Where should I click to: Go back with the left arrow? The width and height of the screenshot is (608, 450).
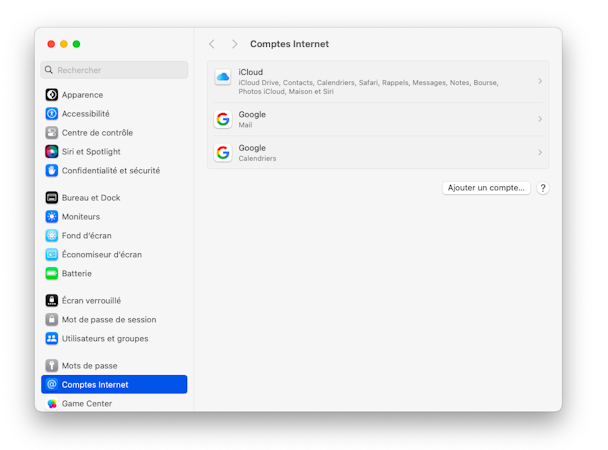212,44
